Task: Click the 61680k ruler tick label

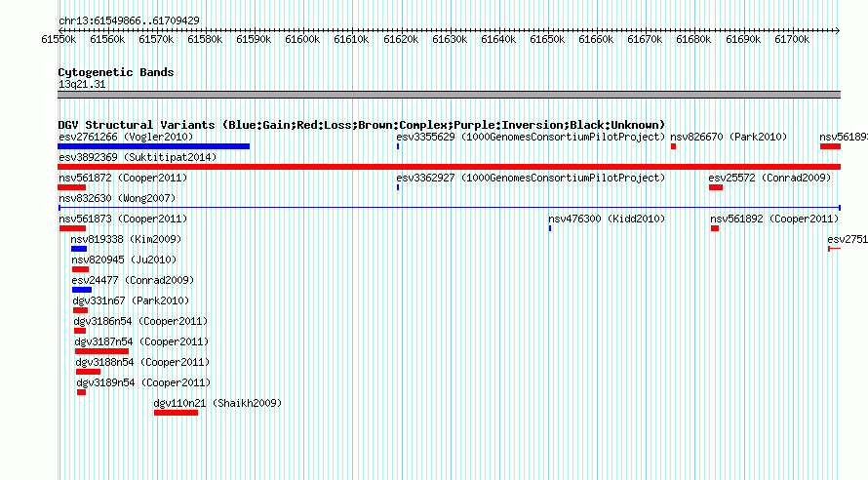Action: click(693, 39)
